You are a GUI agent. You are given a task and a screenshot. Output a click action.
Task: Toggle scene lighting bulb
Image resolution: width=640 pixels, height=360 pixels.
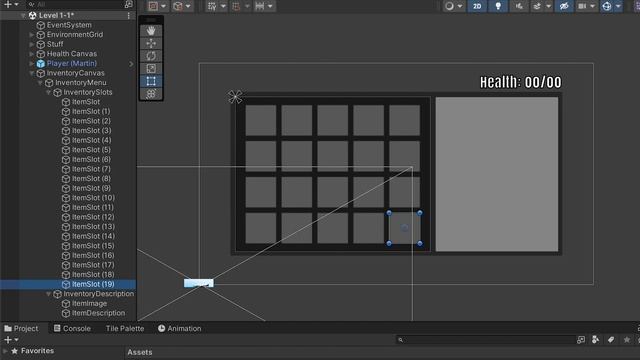point(498,6)
